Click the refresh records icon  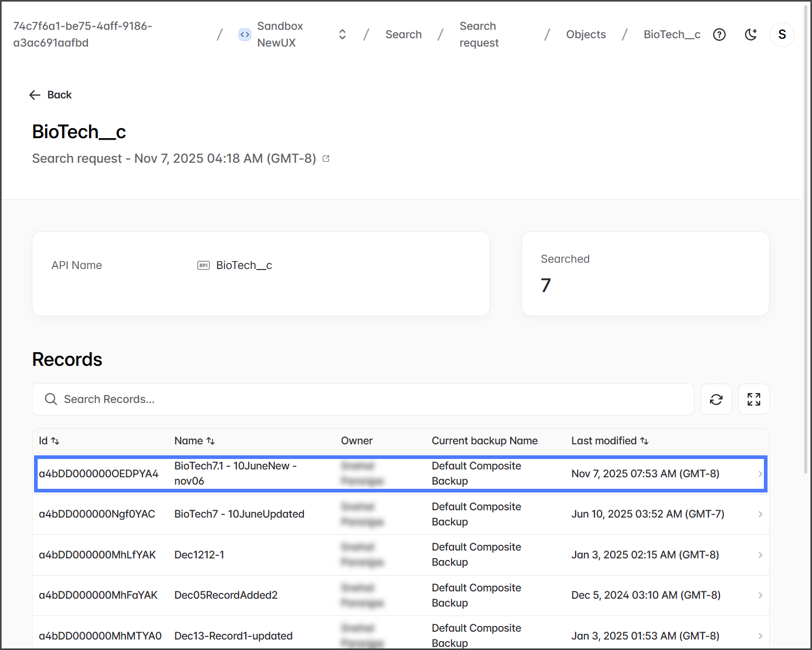click(716, 399)
